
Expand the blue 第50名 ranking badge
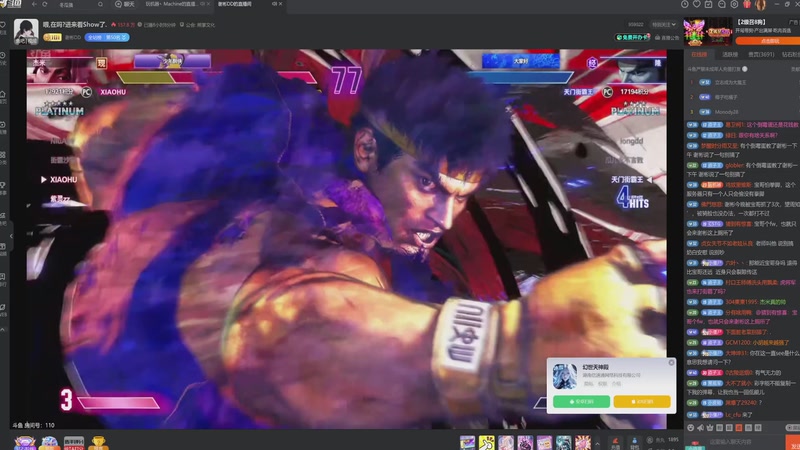coord(107,37)
